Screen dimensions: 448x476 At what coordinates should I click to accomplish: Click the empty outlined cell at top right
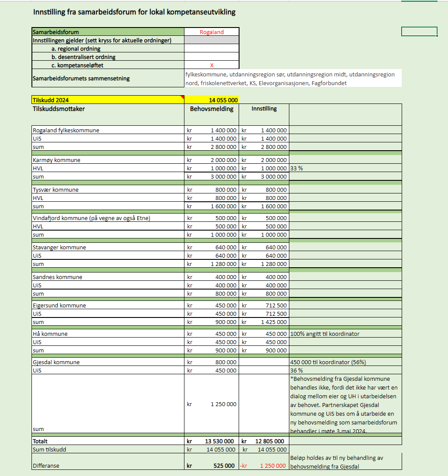tap(419, 31)
